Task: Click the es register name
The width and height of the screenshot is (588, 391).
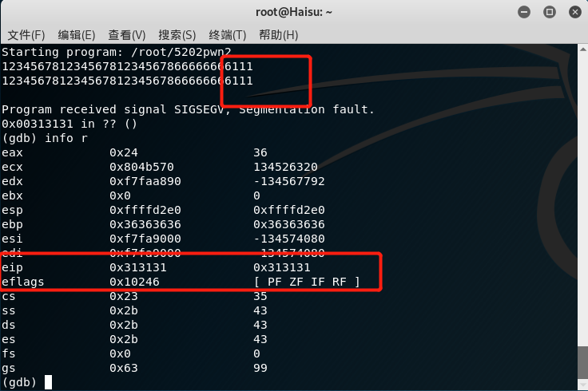Action: click(x=8, y=340)
